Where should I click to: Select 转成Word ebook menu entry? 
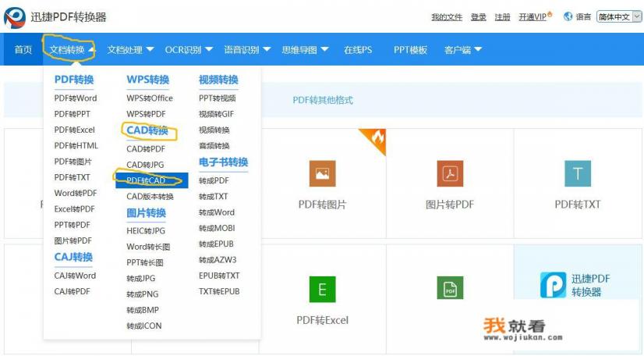coord(217,212)
